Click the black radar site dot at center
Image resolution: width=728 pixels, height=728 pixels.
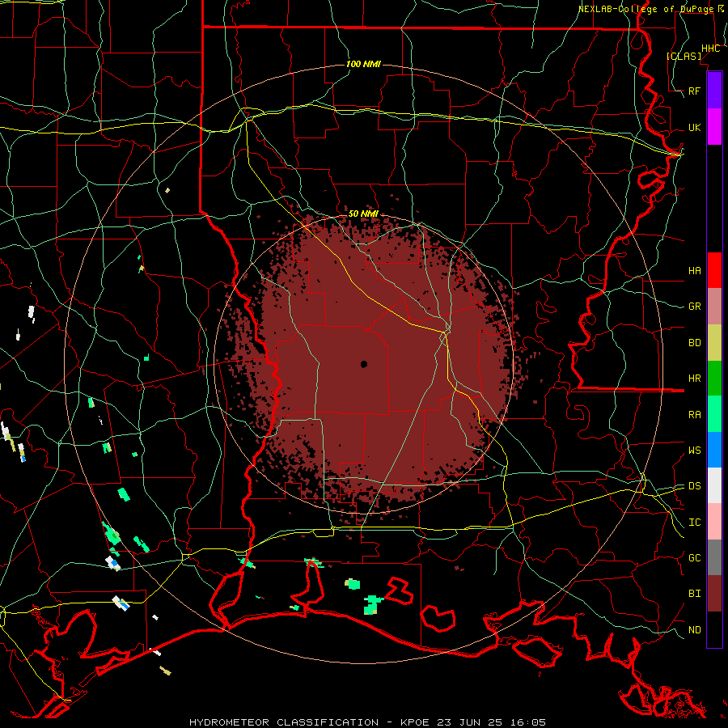tap(364, 365)
